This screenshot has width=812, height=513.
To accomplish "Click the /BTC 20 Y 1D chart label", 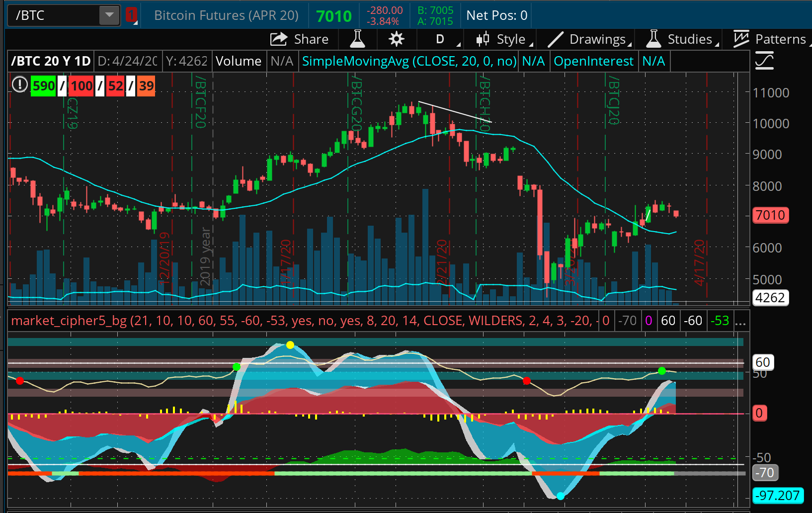I will (51, 61).
